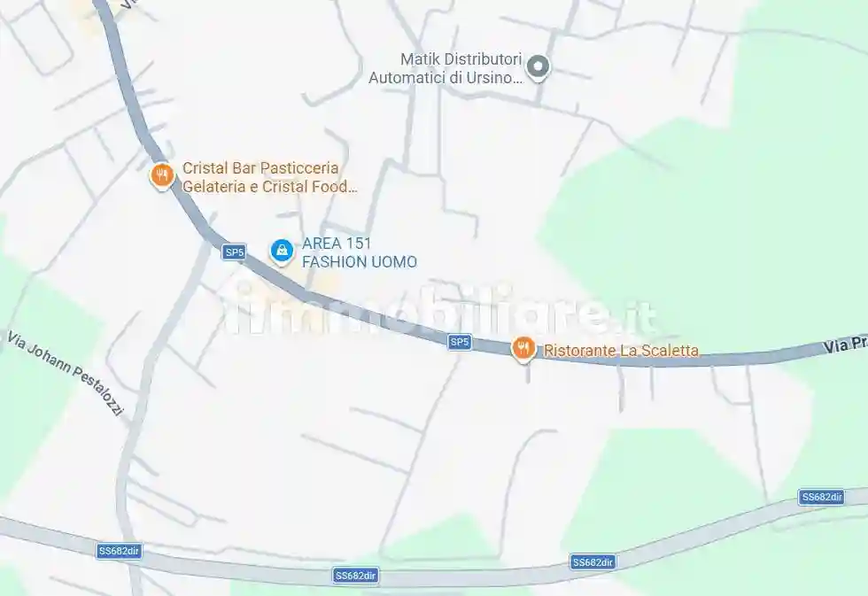Select the AREA 151 shopping bag pin
Image resolution: width=868 pixels, height=596 pixels.
coord(282,252)
